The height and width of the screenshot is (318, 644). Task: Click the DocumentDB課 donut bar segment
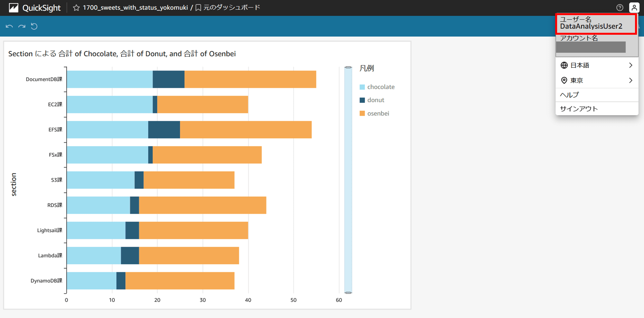click(x=168, y=79)
